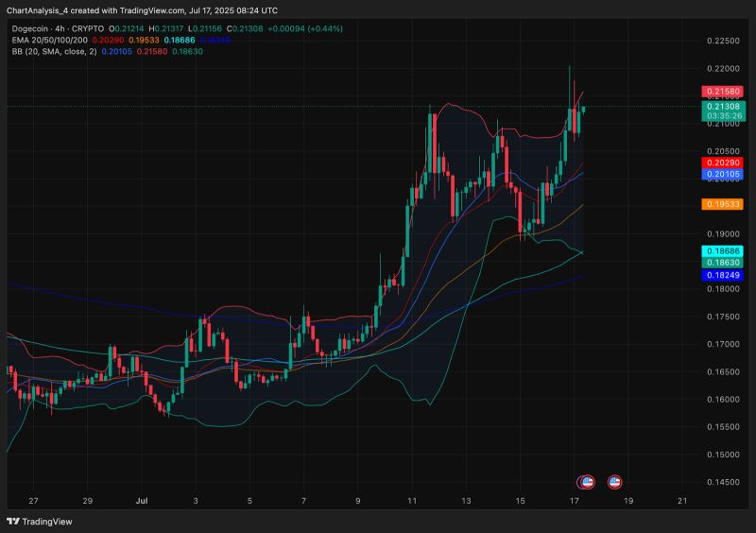Click the BB (20, SMA, close, 2) legend

click(x=54, y=52)
